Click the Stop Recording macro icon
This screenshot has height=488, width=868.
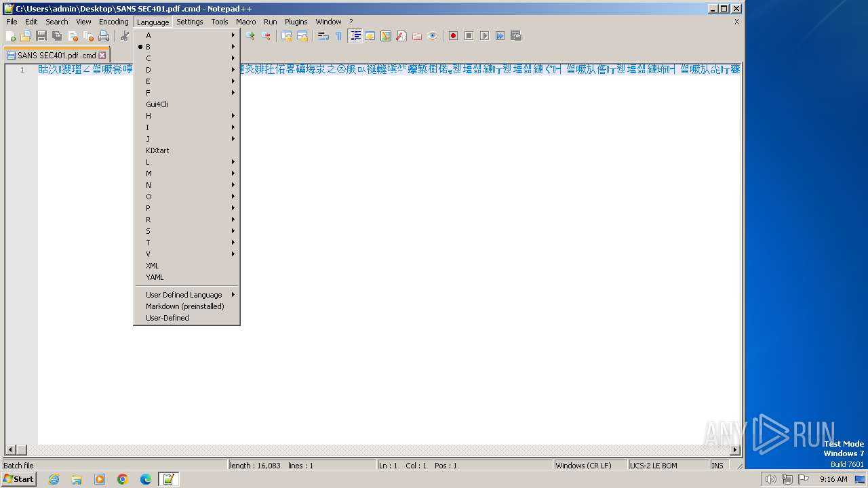(469, 36)
